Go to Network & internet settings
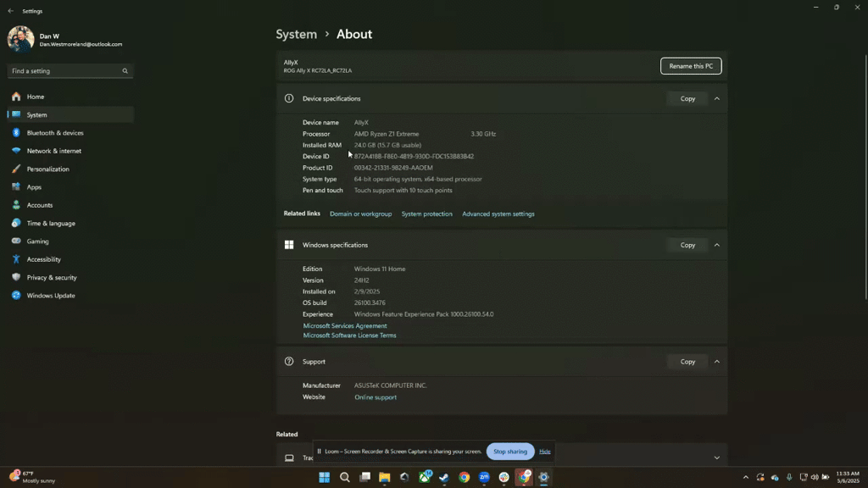This screenshot has width=868, height=488. [x=53, y=151]
